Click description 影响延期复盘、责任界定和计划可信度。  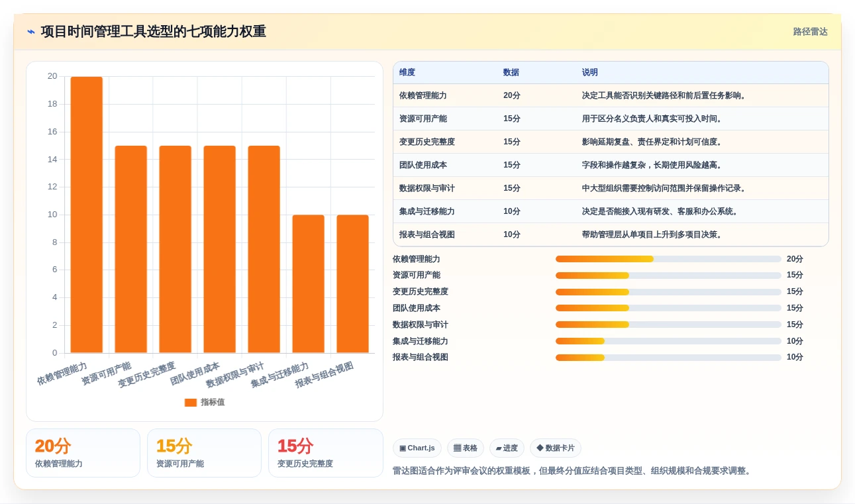tap(654, 142)
